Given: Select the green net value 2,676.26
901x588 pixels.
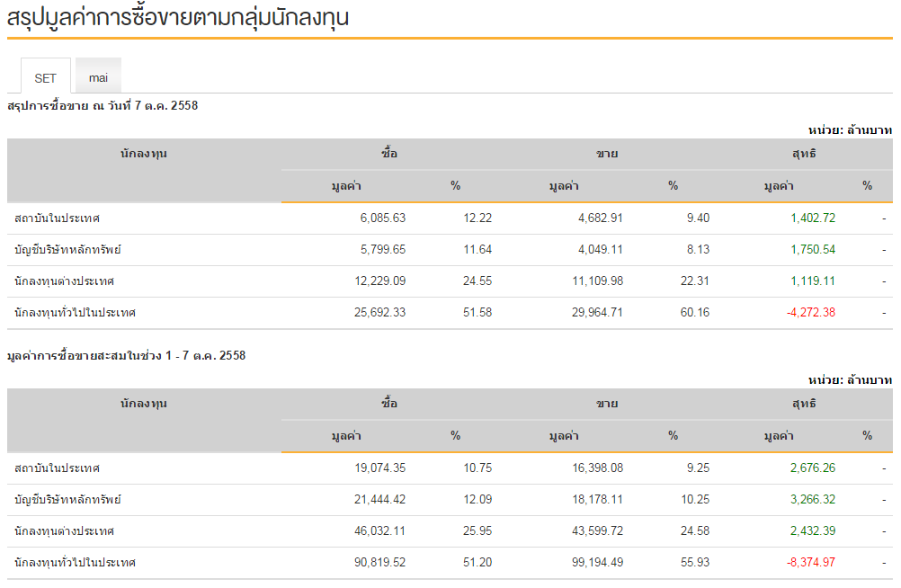Looking at the screenshot, I should tap(813, 468).
